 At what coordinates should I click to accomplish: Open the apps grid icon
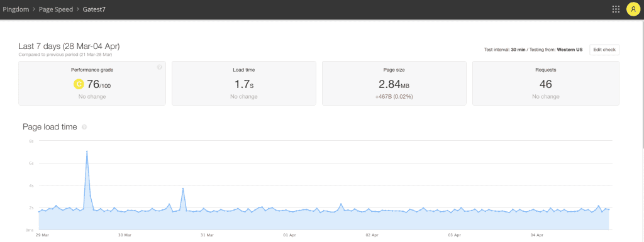(616, 9)
